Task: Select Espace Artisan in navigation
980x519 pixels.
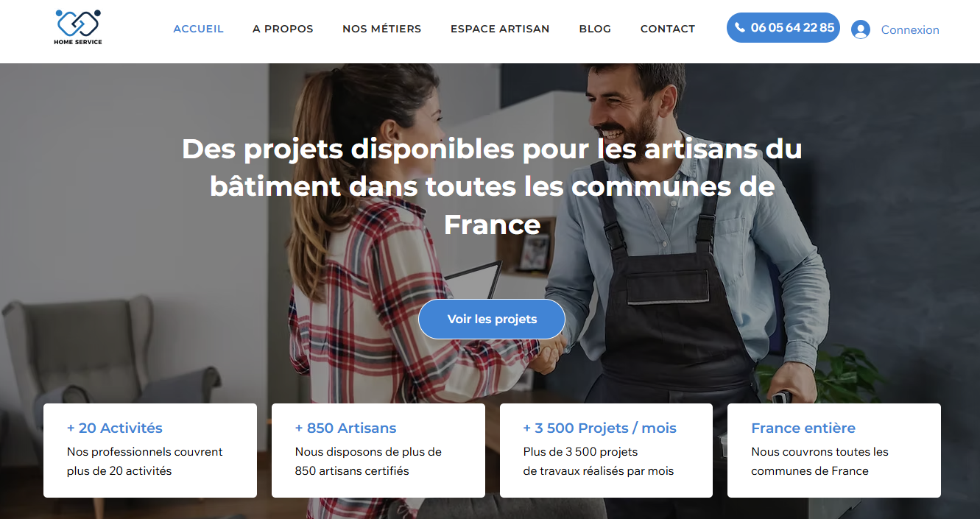Action: point(500,29)
